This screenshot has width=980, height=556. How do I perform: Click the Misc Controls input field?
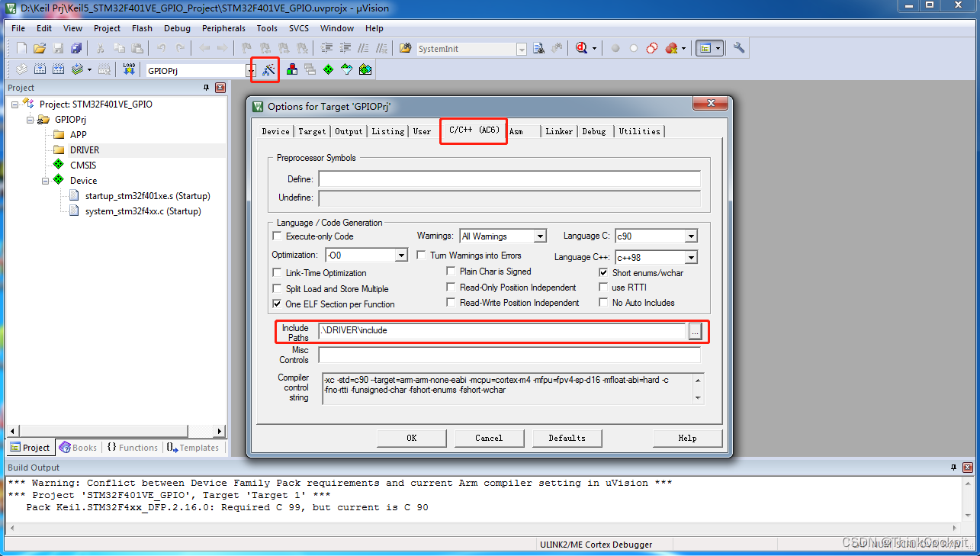point(509,355)
